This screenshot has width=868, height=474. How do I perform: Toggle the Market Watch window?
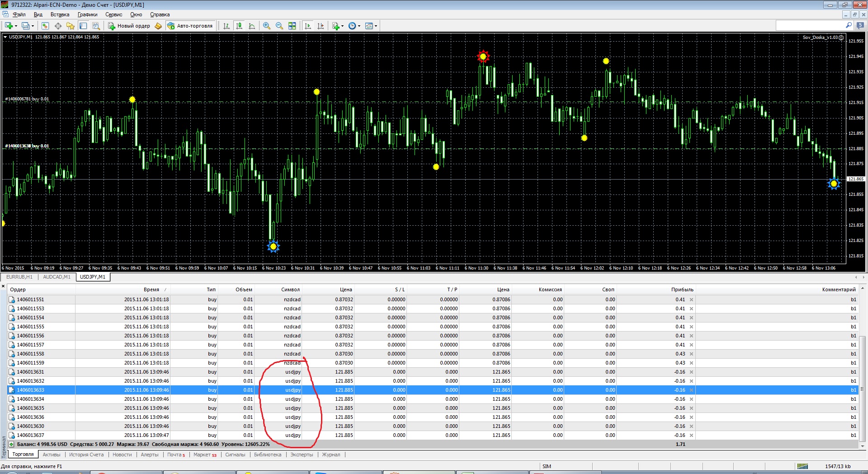click(45, 26)
